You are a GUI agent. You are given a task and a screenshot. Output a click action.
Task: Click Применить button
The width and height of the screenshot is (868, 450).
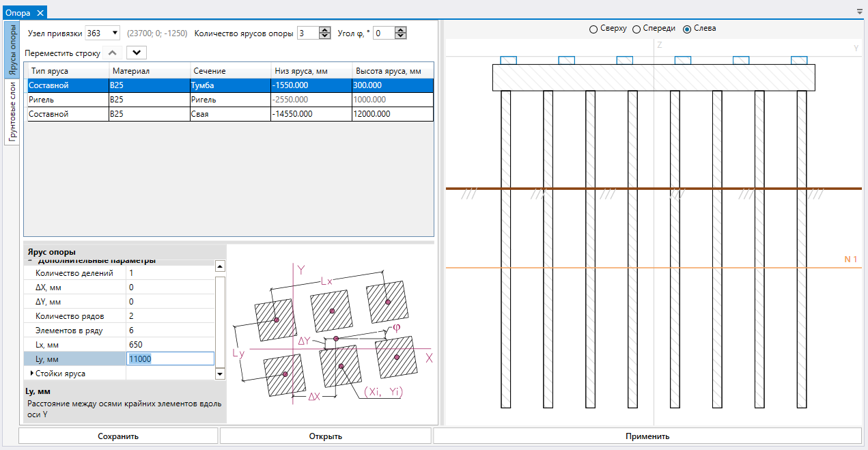[647, 436]
